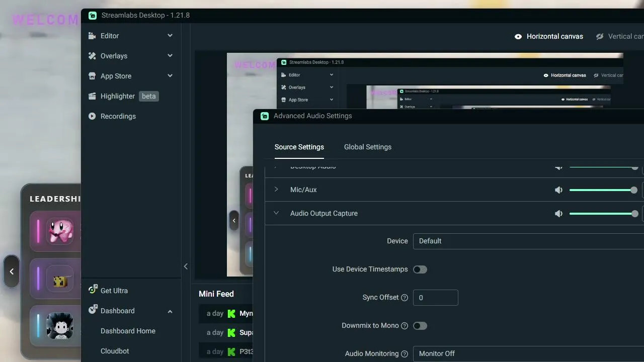644x362 pixels.
Task: Click the logo in the Advanced Audio Settings title bar
Action: click(265, 116)
